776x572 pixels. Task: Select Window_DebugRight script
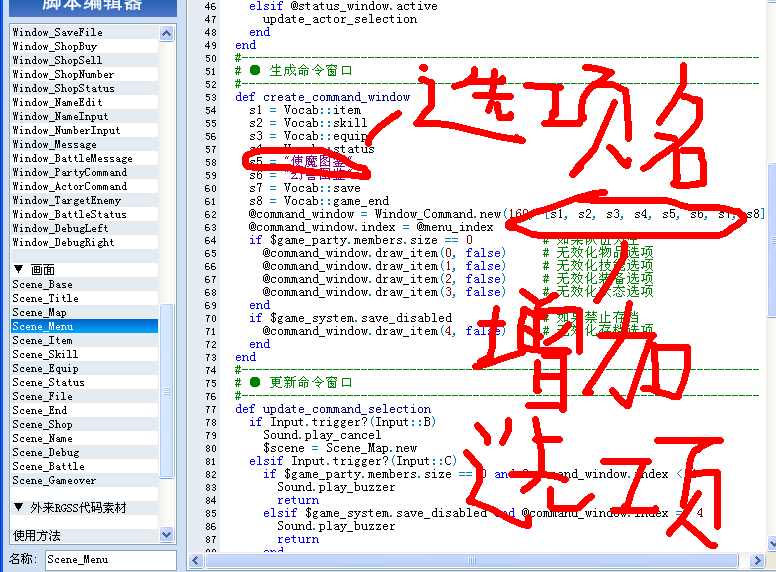(x=84, y=242)
